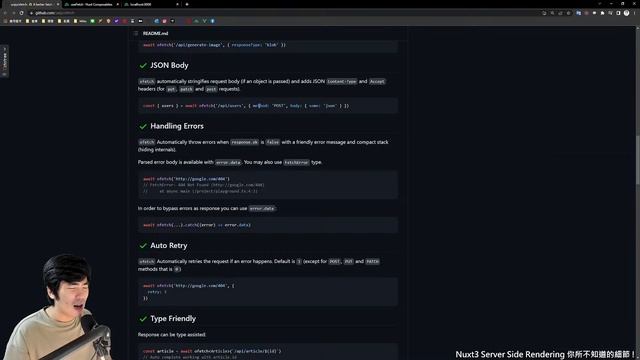The width and height of the screenshot is (640, 360).
Task: Switch to the localhost:3000 tab
Action: (151, 4)
